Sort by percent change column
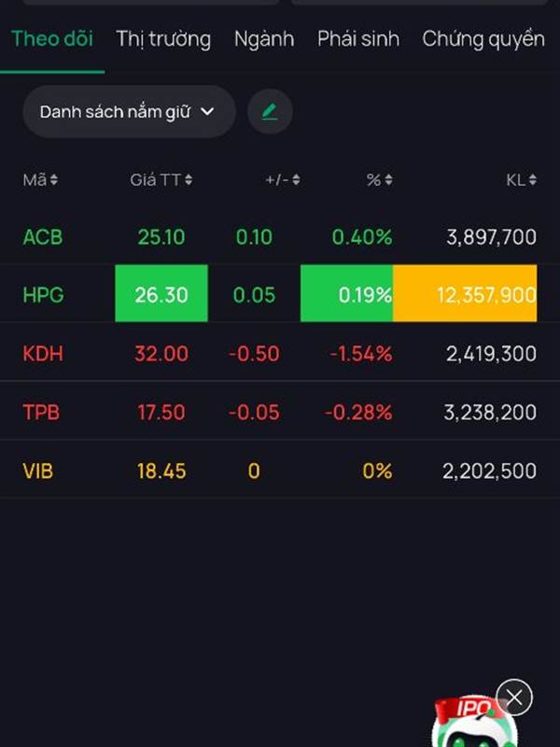This screenshot has height=747, width=560. tap(379, 180)
